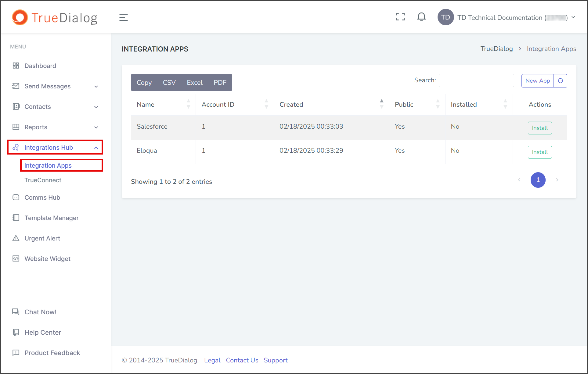Click the Send Messages envelope icon
Viewport: 588px width, 374px height.
click(16, 86)
